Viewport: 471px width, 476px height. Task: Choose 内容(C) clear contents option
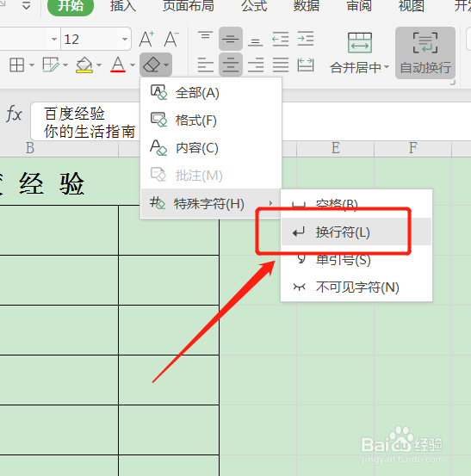click(x=211, y=148)
